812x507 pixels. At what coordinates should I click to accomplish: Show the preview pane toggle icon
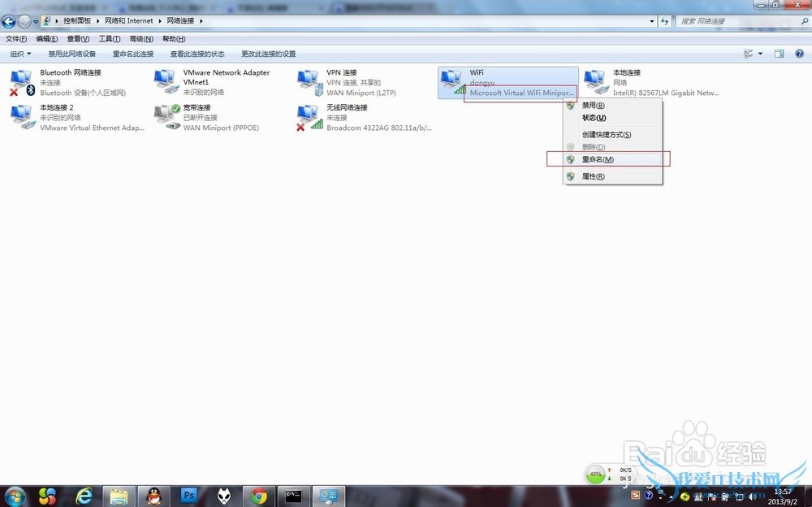[779, 54]
